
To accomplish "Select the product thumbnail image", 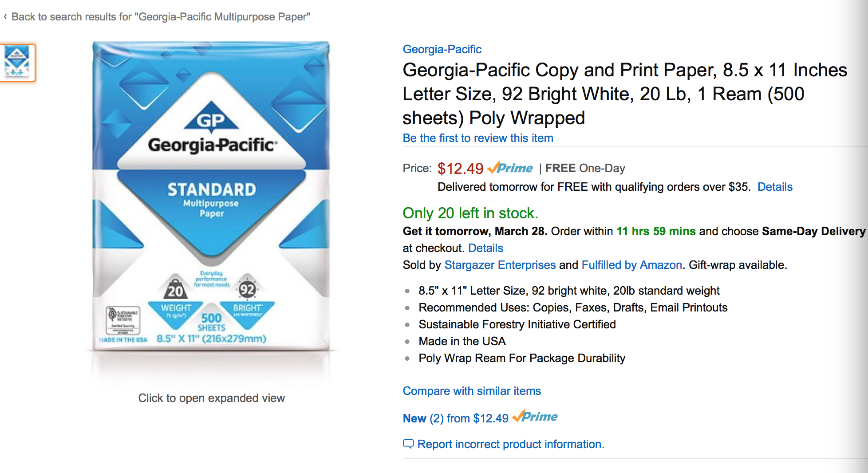I will (x=16, y=63).
